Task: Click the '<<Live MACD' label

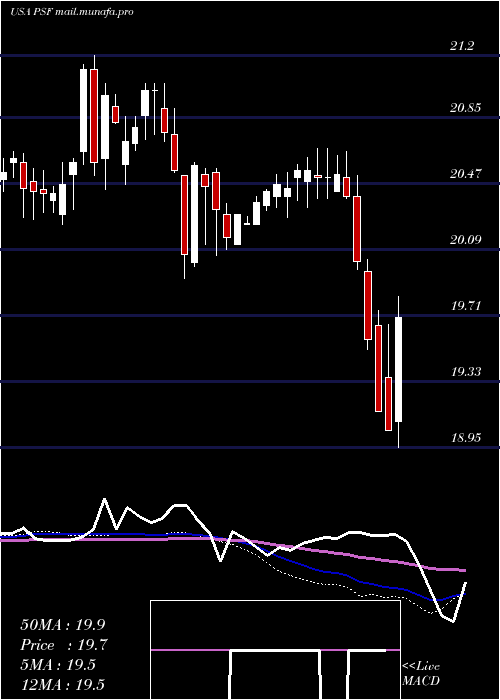Action: [x=421, y=674]
